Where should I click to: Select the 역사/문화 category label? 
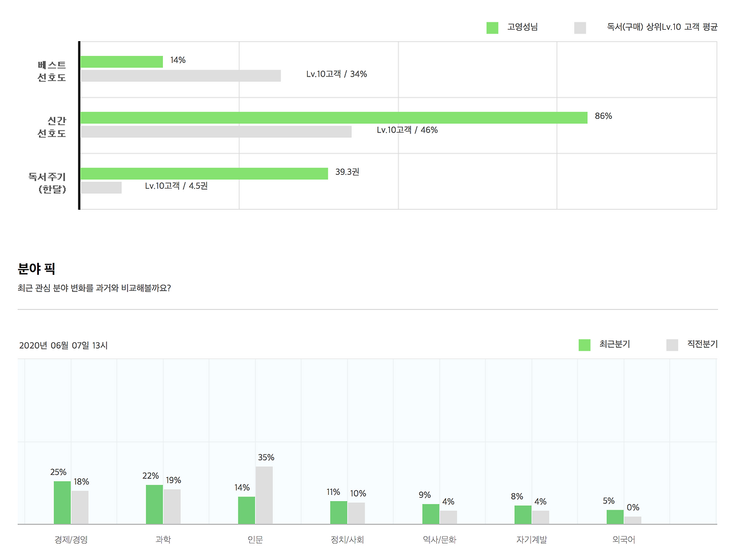click(x=439, y=539)
